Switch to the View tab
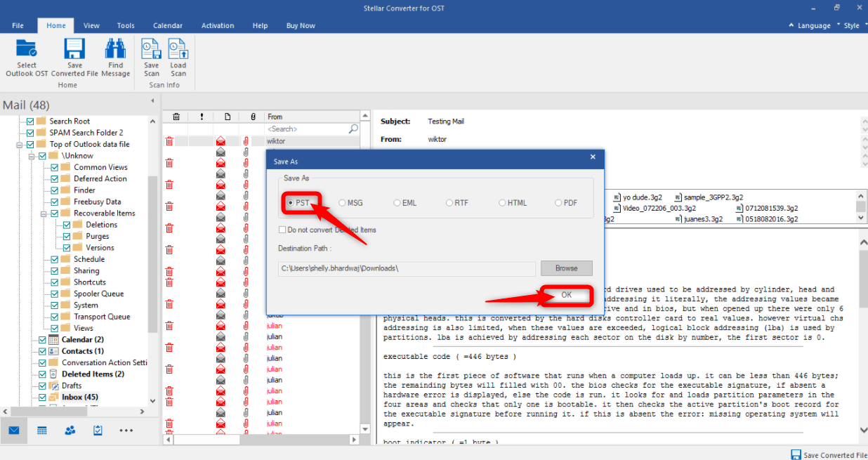868x460 pixels. click(x=91, y=26)
